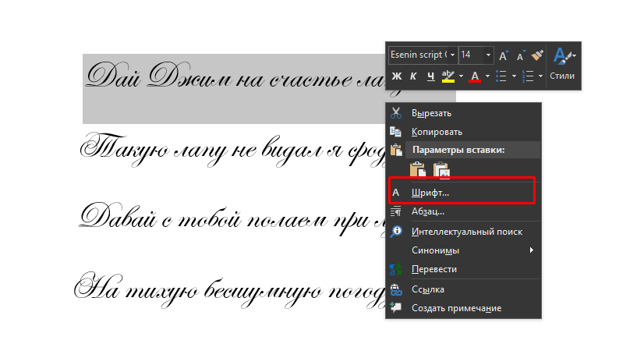Toggle bold (Ж) formatting
This screenshot has width=644, height=358.
(x=396, y=76)
